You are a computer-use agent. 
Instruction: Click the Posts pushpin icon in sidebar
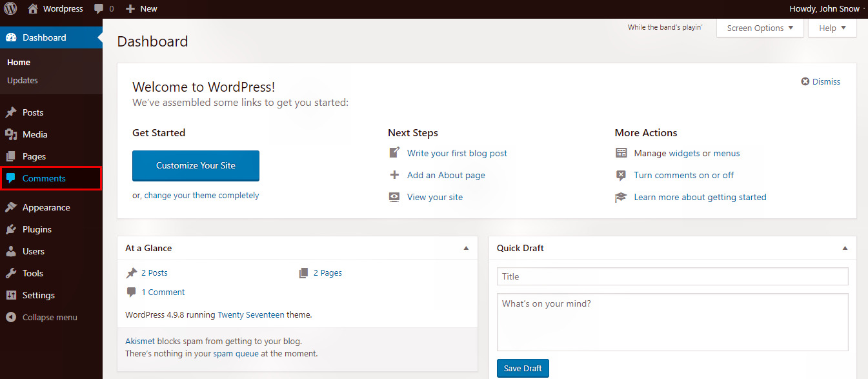pyautogui.click(x=11, y=112)
